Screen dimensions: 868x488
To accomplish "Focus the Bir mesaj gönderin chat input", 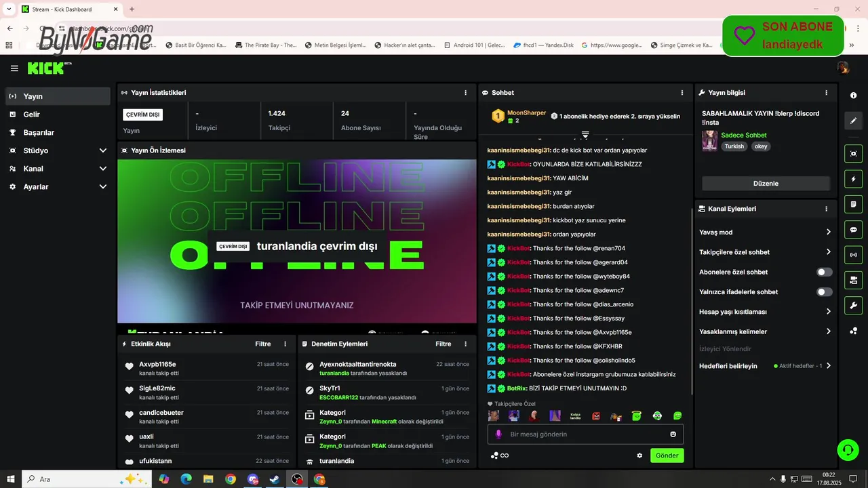I will pos(585,434).
